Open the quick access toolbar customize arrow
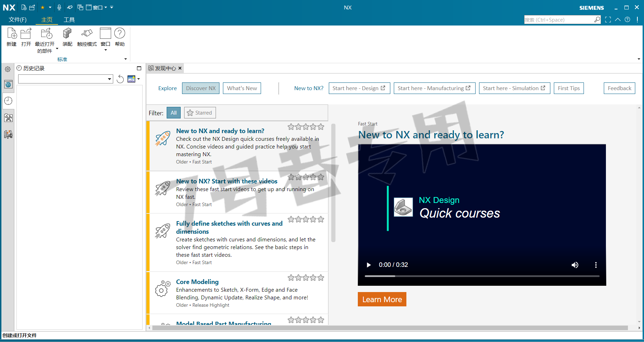Screen dimensions: 644x342 pos(112,7)
